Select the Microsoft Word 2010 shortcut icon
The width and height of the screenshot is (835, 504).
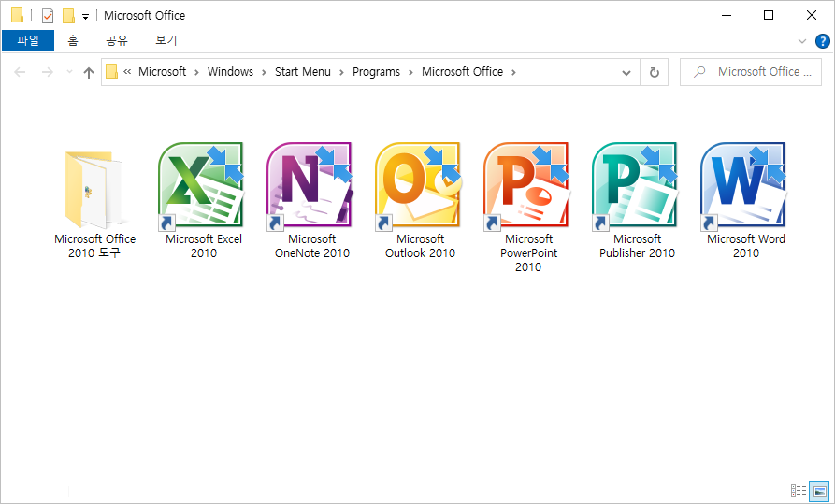click(x=744, y=186)
